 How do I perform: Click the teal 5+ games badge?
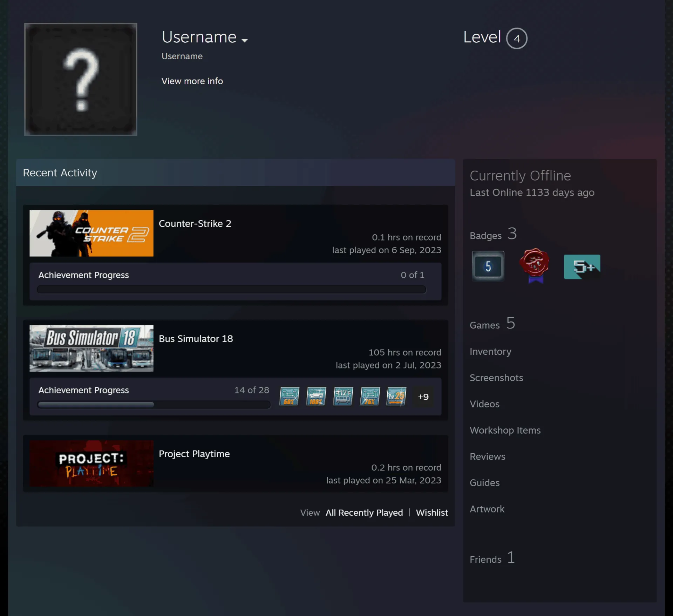click(x=582, y=266)
